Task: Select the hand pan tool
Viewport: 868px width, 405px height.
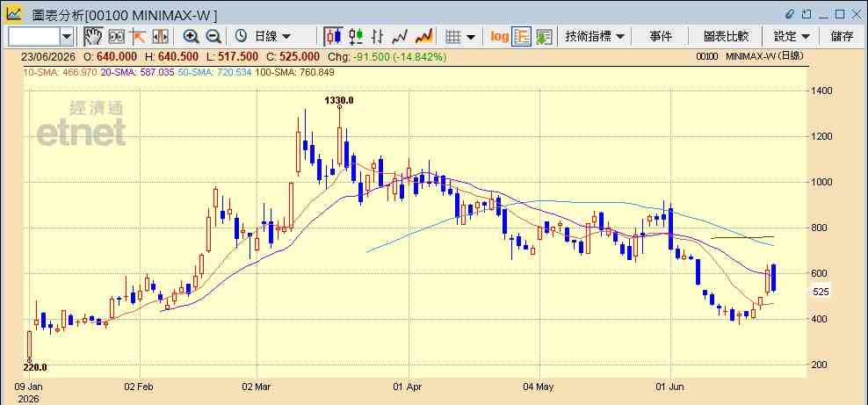Action: pos(93,37)
